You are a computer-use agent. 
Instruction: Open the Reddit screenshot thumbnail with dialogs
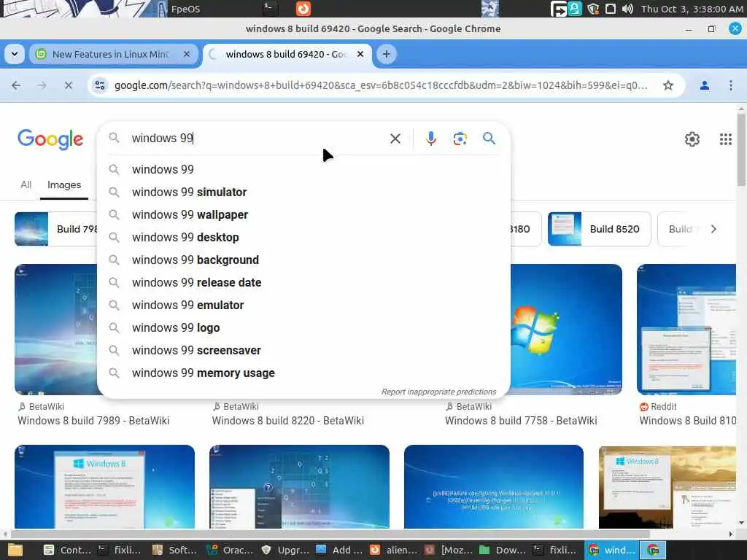pyautogui.click(x=686, y=329)
